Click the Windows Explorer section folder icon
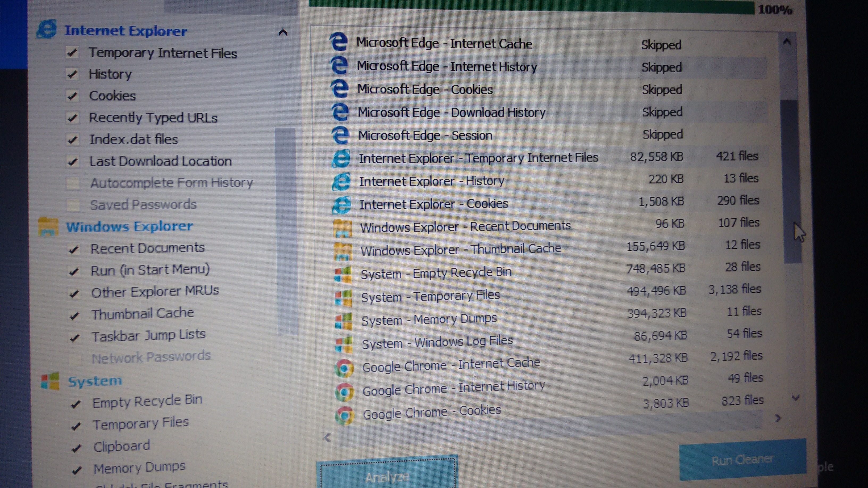 click(48, 227)
